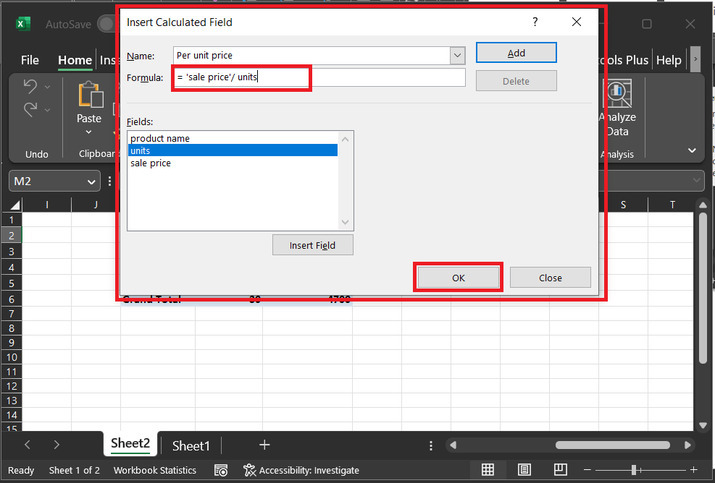Select 'product name' in Fields list
Screen dimensions: 715x483
233,138
